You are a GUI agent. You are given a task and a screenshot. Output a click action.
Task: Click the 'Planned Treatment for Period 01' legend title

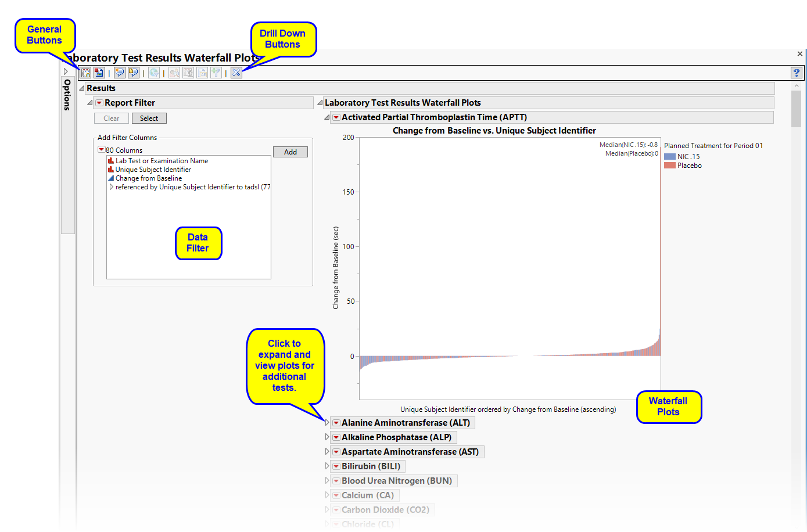(x=713, y=146)
